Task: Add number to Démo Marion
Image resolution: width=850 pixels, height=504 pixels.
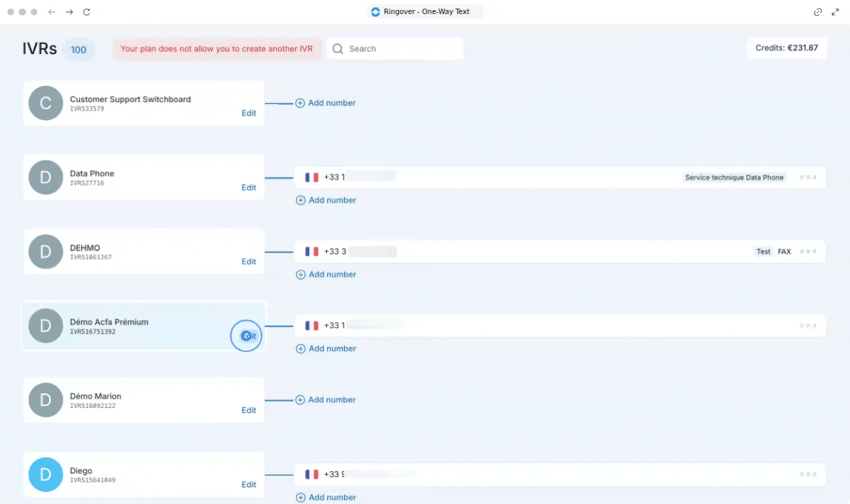Action: (x=326, y=400)
